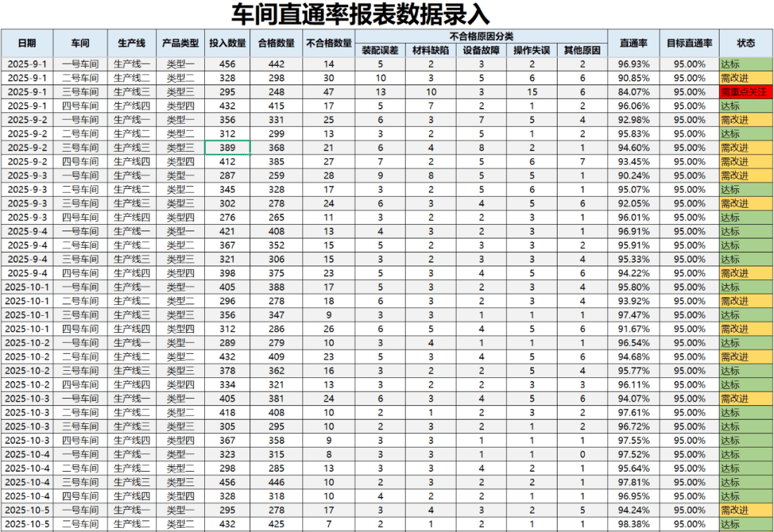The image size is (774, 532).
Task: Select the 产品类型 column header
Action: pos(181,43)
